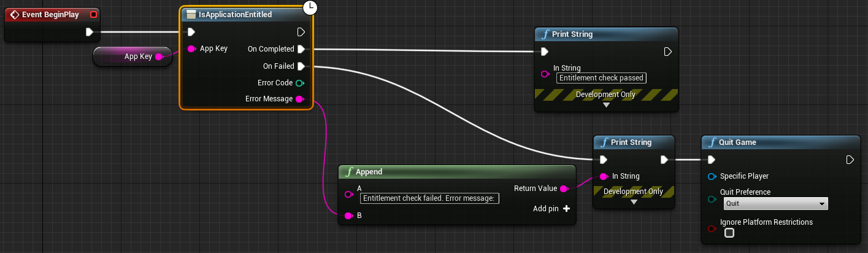Image resolution: width=868 pixels, height=253 pixels.
Task: Click the Append node A string field
Action: 429,198
